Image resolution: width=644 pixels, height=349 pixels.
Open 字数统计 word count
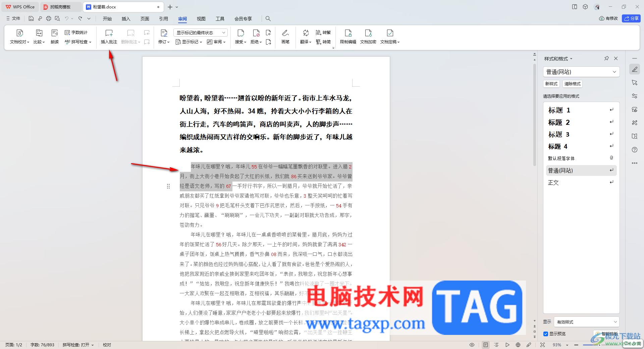tap(76, 33)
